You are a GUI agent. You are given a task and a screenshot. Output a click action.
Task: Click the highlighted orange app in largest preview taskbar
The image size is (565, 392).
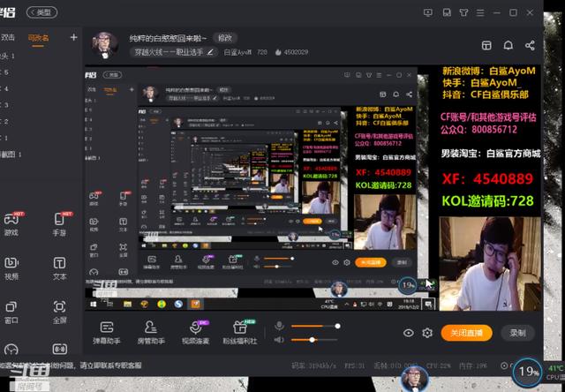196,305
